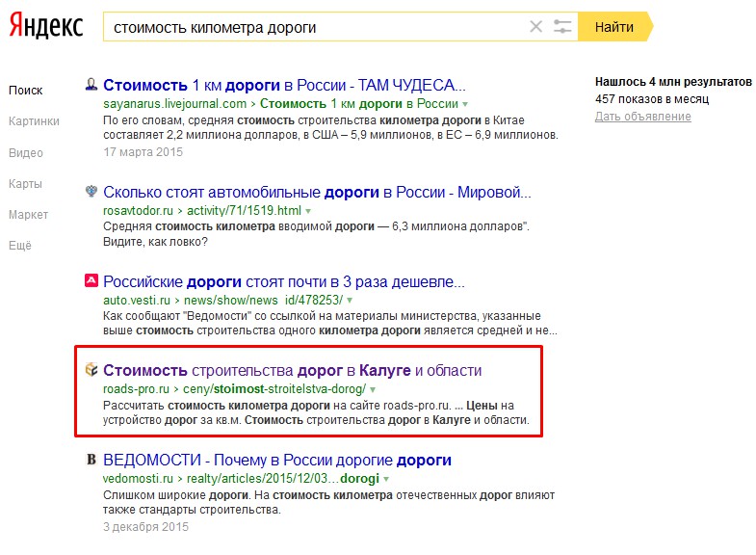
Task: Click the roads-pro.ru green URL
Action: pos(136,389)
